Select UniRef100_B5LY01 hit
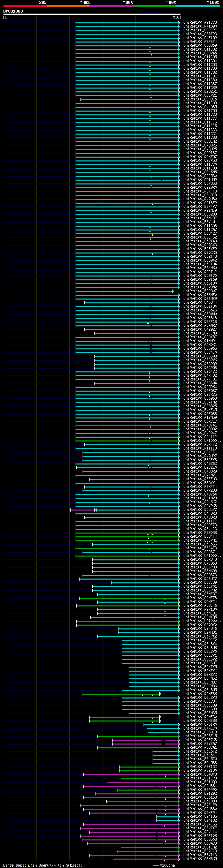Viewport: 223px width, 868px height. [200, 586]
